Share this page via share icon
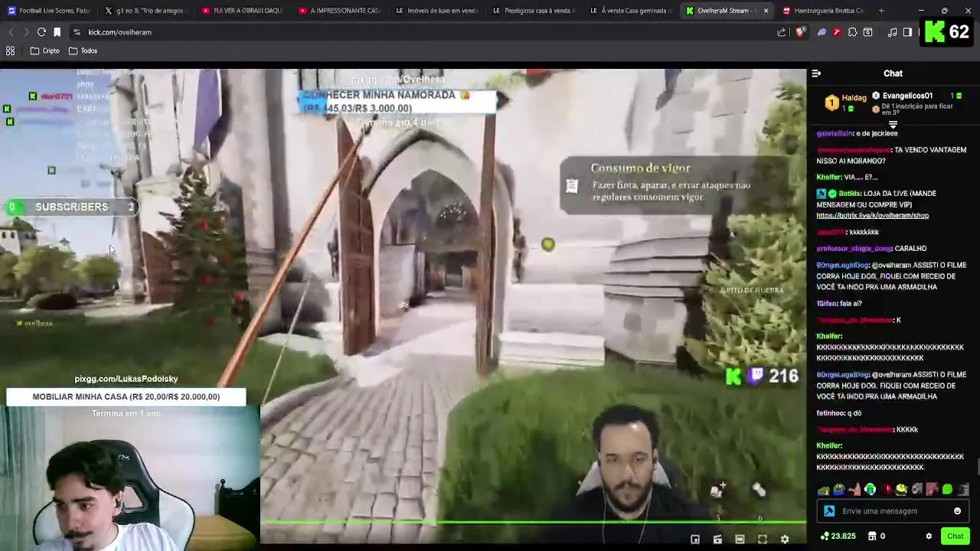The image size is (980, 551). (x=782, y=32)
